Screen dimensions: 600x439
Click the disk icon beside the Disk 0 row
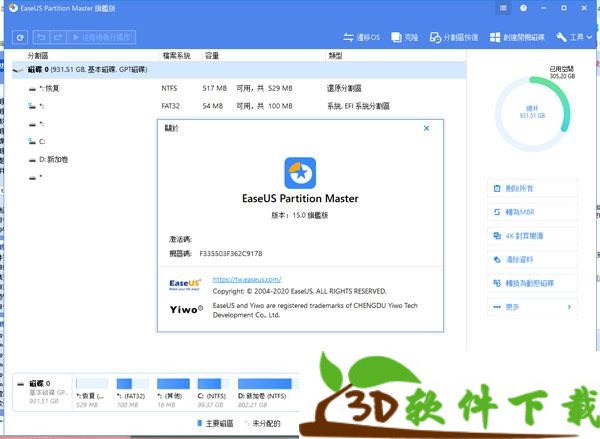[18, 70]
